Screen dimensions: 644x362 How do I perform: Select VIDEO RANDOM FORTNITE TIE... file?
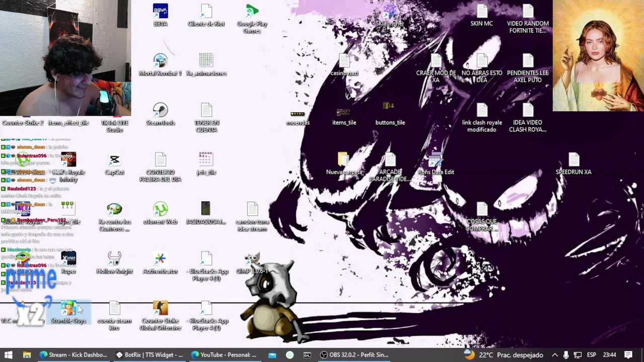(x=527, y=19)
